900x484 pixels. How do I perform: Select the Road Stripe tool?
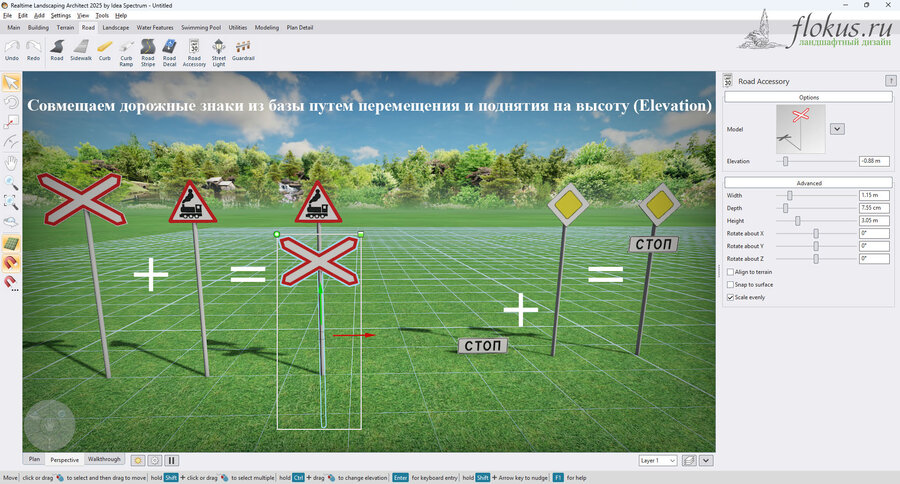point(148,53)
